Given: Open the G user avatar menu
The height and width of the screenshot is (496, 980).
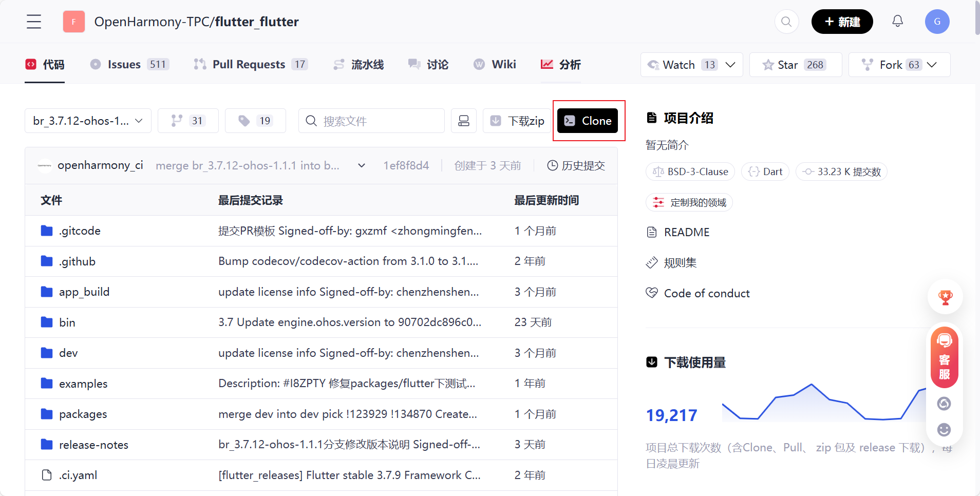Looking at the screenshot, I should coord(937,22).
